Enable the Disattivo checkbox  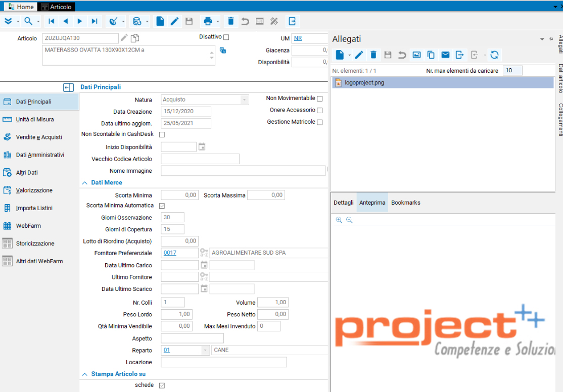coord(226,37)
